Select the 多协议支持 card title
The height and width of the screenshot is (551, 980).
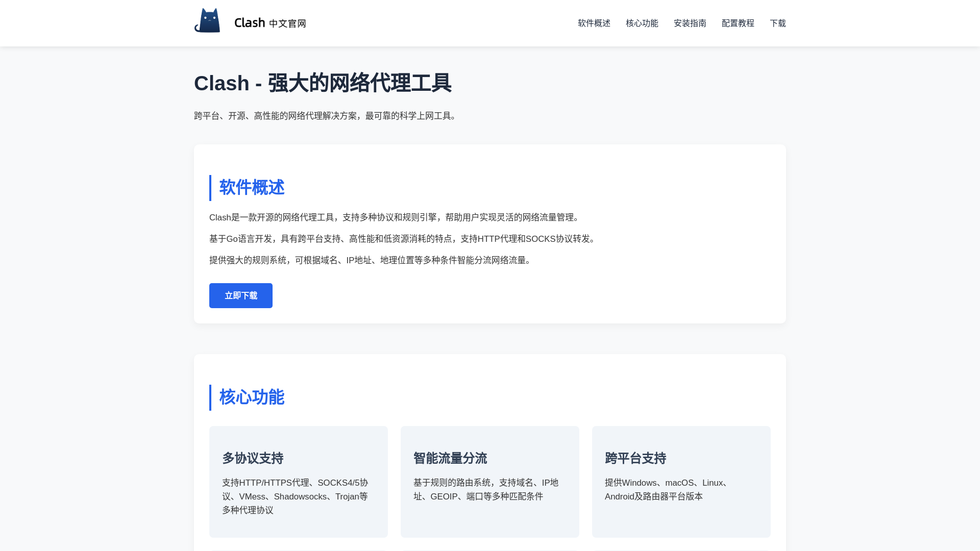253,458
